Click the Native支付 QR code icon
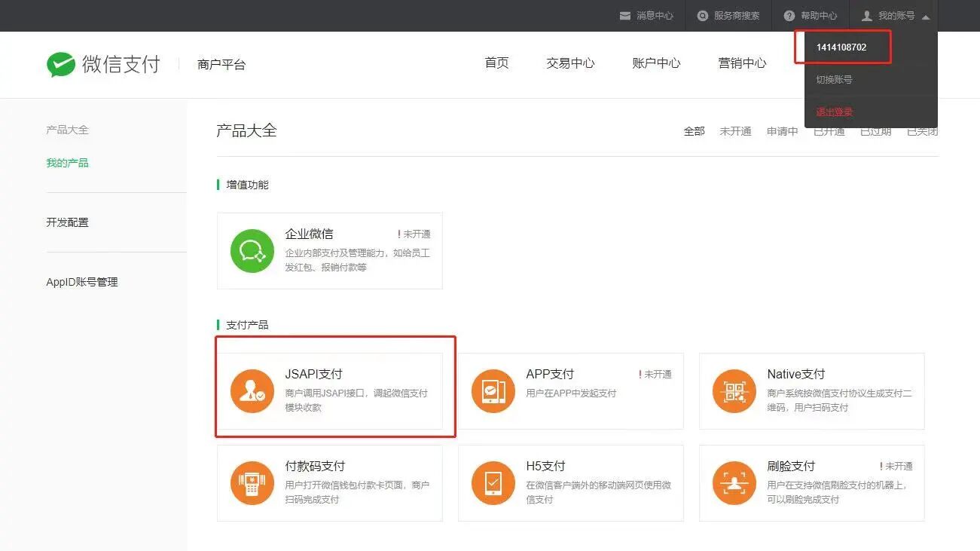This screenshot has width=980, height=551. (x=734, y=391)
